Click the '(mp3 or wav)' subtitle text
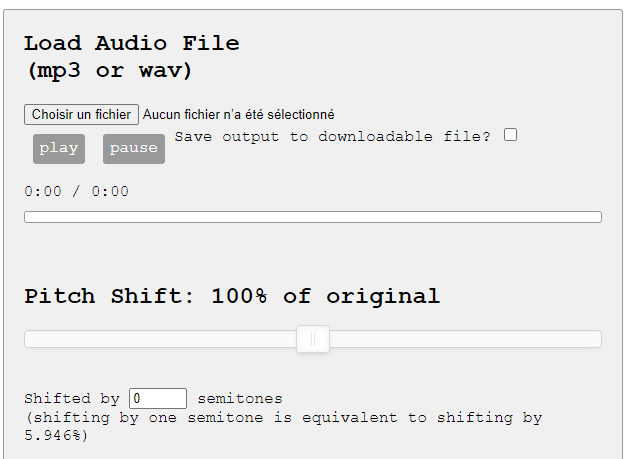626x459 pixels. pos(109,71)
